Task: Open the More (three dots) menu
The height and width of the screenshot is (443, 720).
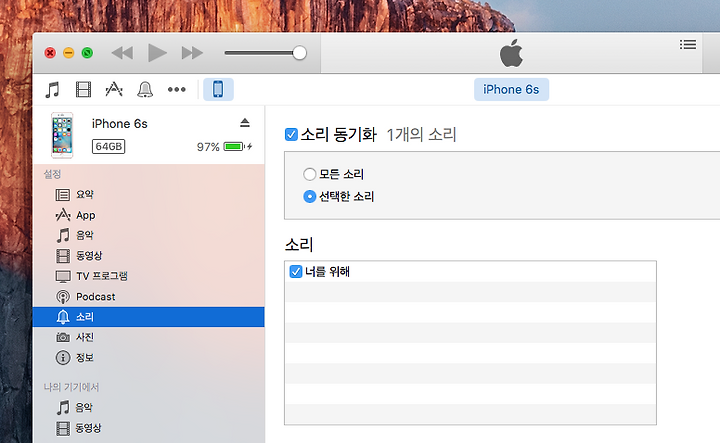Action: [176, 90]
